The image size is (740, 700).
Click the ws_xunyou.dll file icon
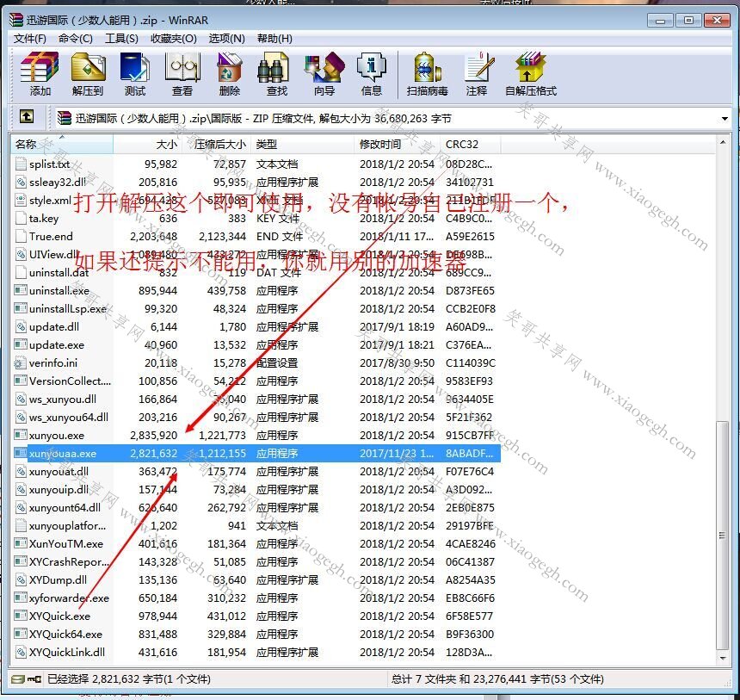click(x=21, y=400)
